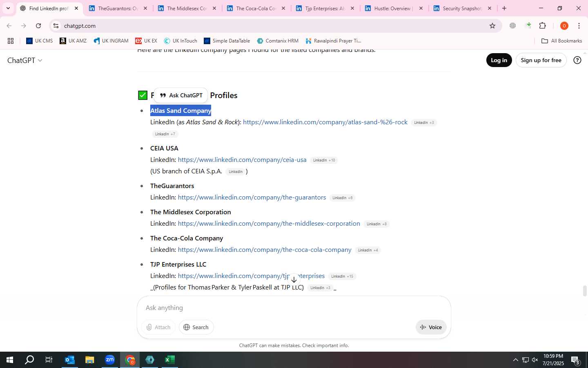Close the Find LinkedIn profiles tab
The image size is (588, 368).
[76, 8]
